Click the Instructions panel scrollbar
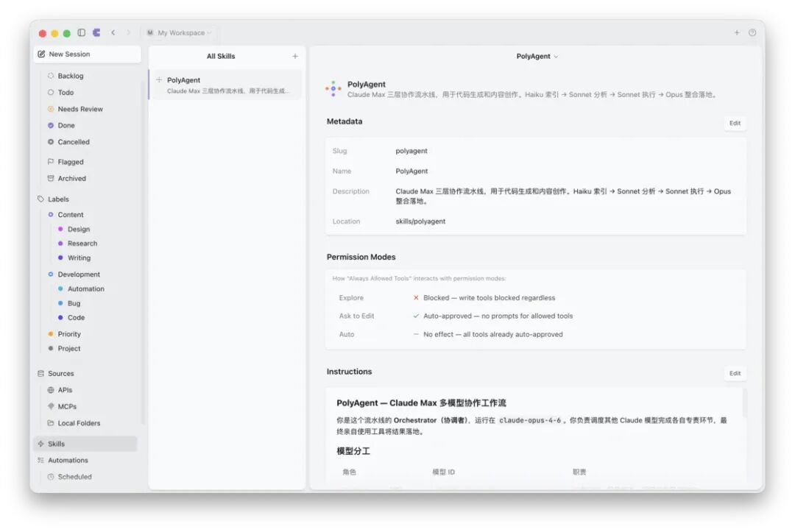 coord(743,403)
